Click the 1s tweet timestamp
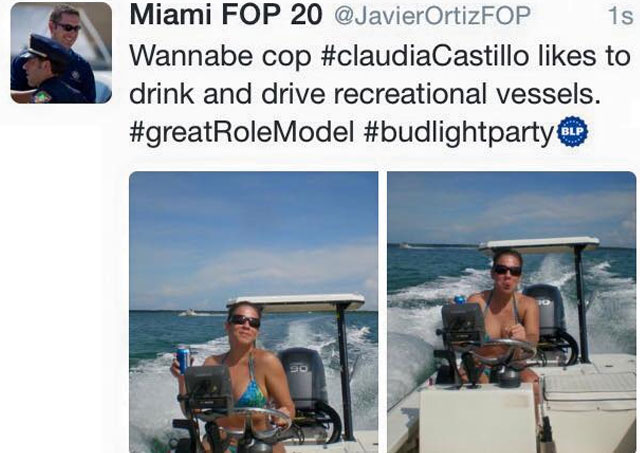Image resolution: width=640 pixels, height=453 pixels. [x=620, y=16]
